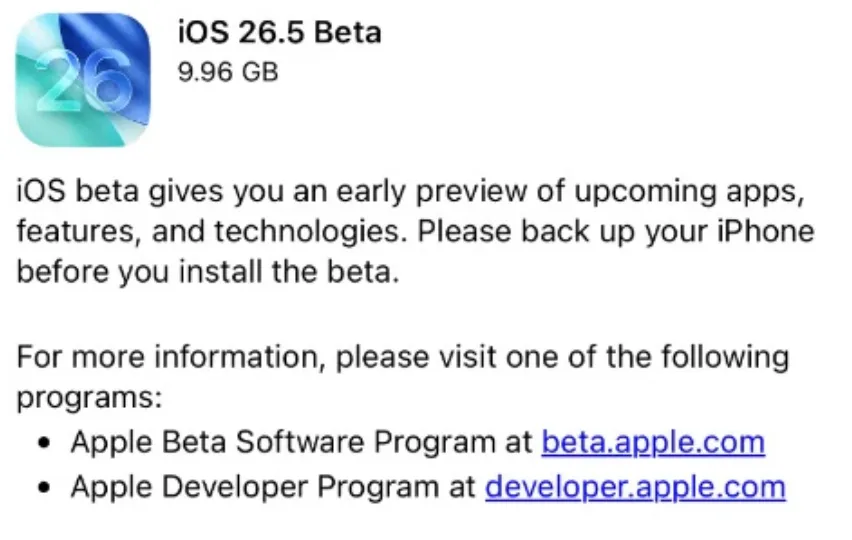Viewport: 852px width, 540px height.
Task: Open the developer.apple.com link
Action: pyautogui.click(x=635, y=486)
